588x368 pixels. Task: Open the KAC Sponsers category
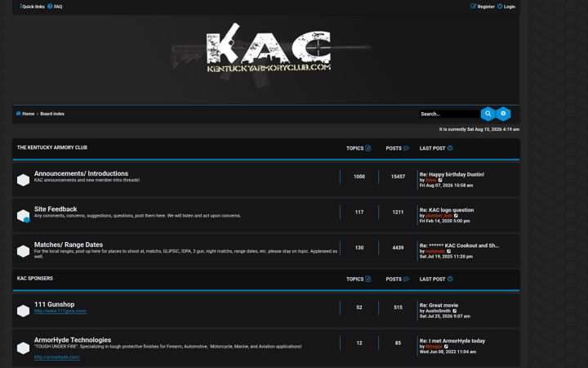click(35, 278)
